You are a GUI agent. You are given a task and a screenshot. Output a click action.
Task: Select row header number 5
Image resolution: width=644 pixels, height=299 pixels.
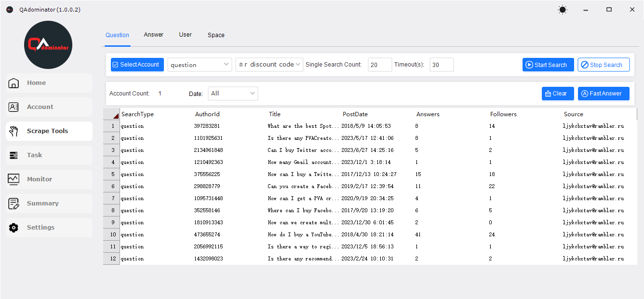click(x=111, y=175)
